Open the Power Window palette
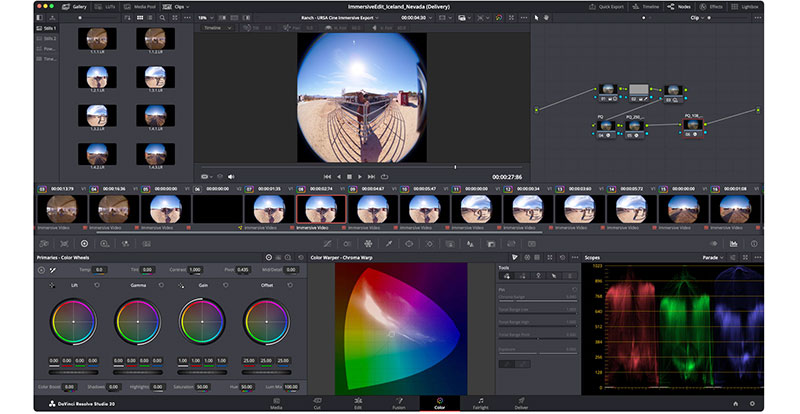The height and width of the screenshot is (414, 800). [409, 244]
